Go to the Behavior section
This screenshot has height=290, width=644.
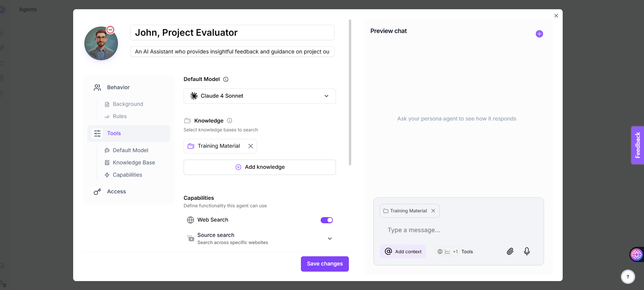[118, 87]
